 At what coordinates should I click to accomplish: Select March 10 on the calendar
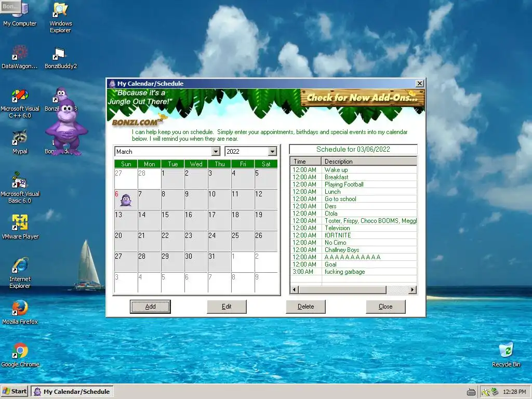219,199
